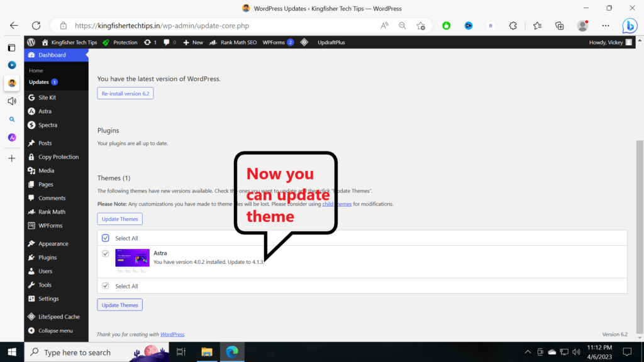Open the Collections icon
Screen dimensions: 644x362
(559, 25)
